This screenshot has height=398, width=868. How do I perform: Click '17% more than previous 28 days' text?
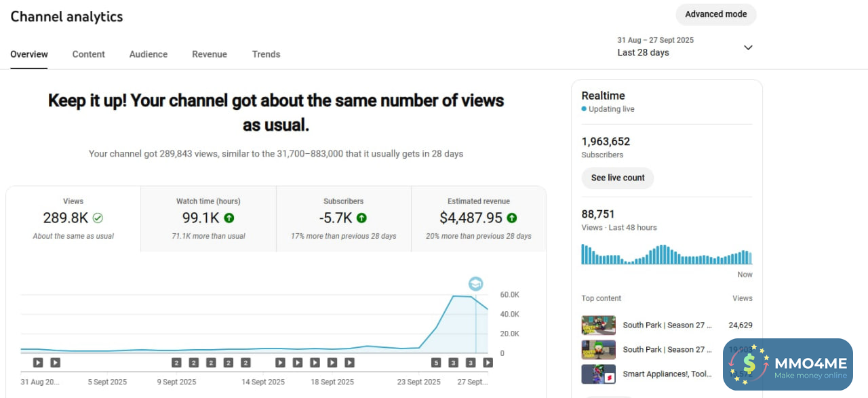coord(344,236)
